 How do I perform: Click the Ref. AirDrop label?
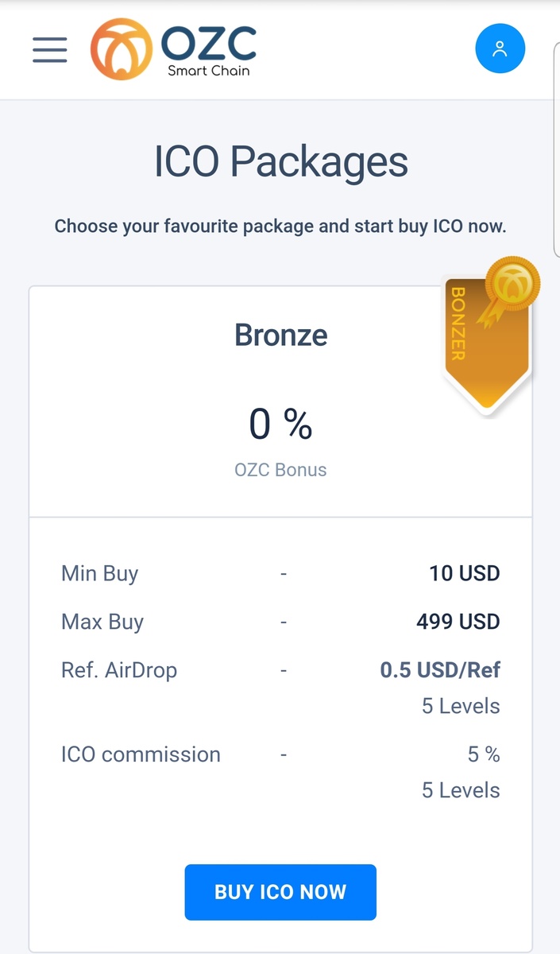click(x=119, y=670)
